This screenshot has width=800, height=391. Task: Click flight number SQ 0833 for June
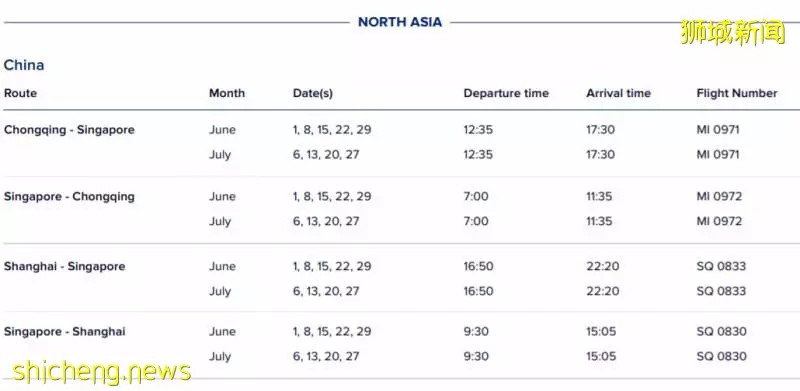(721, 266)
